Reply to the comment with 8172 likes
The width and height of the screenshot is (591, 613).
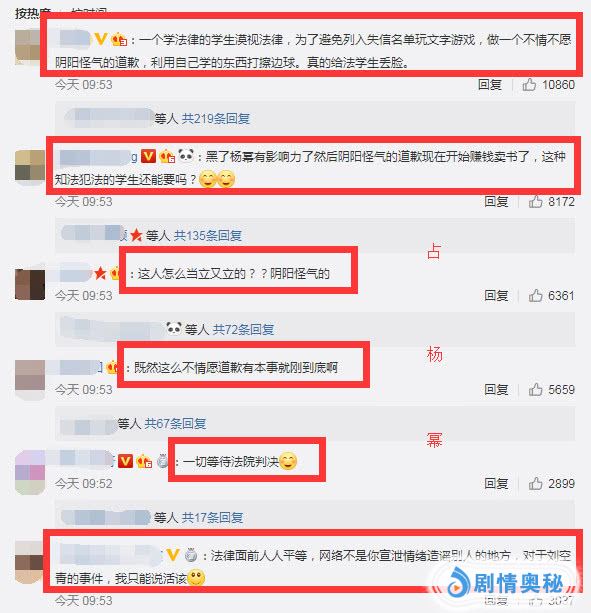click(496, 201)
